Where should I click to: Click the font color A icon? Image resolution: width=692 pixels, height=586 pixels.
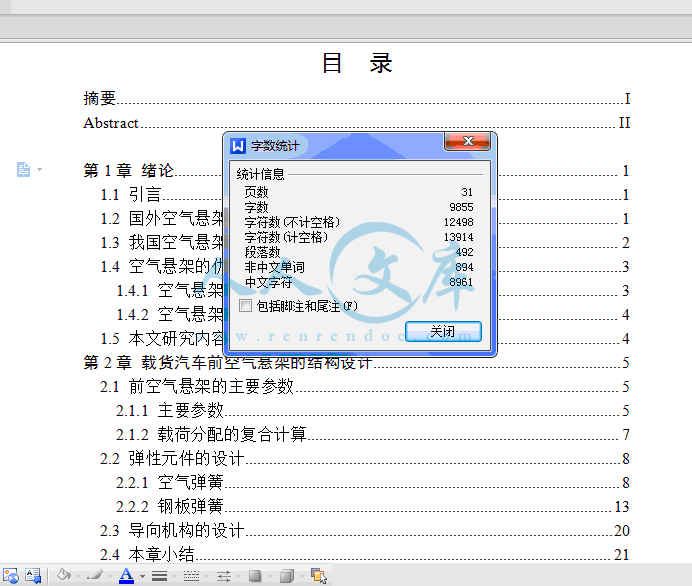coord(126,576)
